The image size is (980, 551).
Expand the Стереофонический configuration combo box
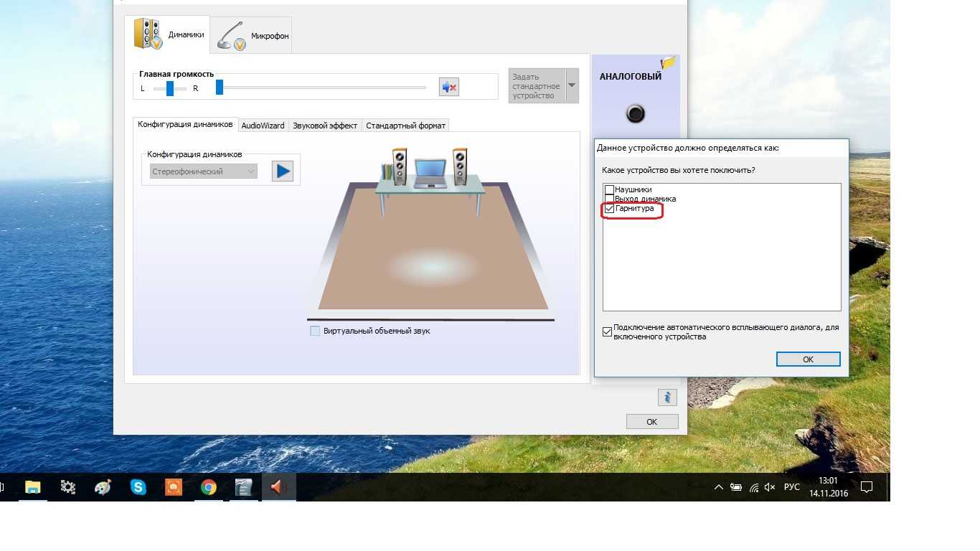coord(204,171)
